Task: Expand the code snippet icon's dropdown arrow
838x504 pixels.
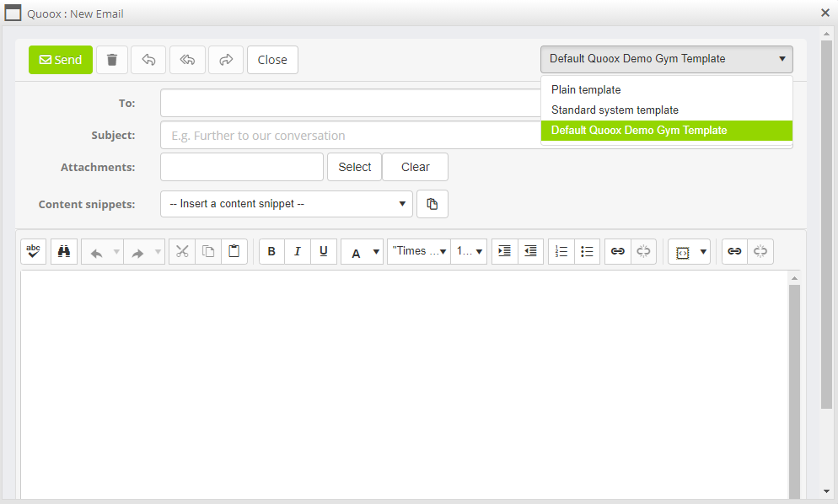Action: coord(703,252)
